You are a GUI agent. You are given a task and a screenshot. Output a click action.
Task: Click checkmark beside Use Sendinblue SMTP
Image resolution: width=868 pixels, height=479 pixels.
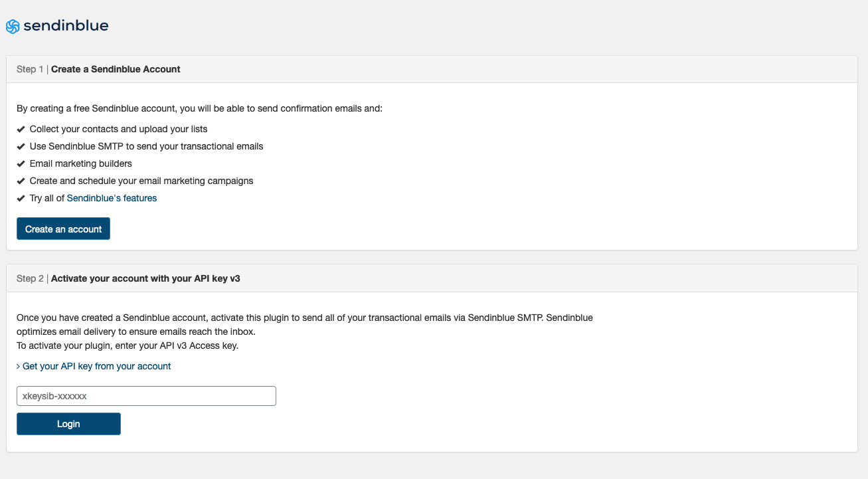tap(21, 146)
